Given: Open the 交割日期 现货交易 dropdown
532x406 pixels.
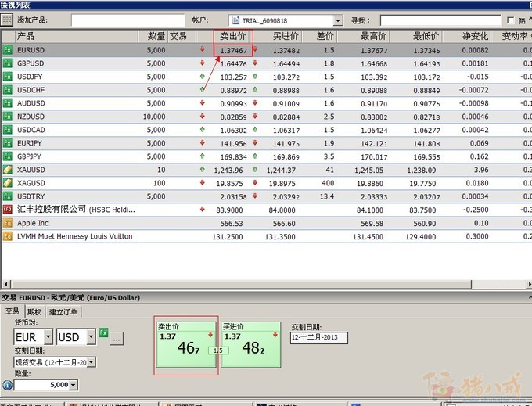Looking at the screenshot, I should pos(92,362).
